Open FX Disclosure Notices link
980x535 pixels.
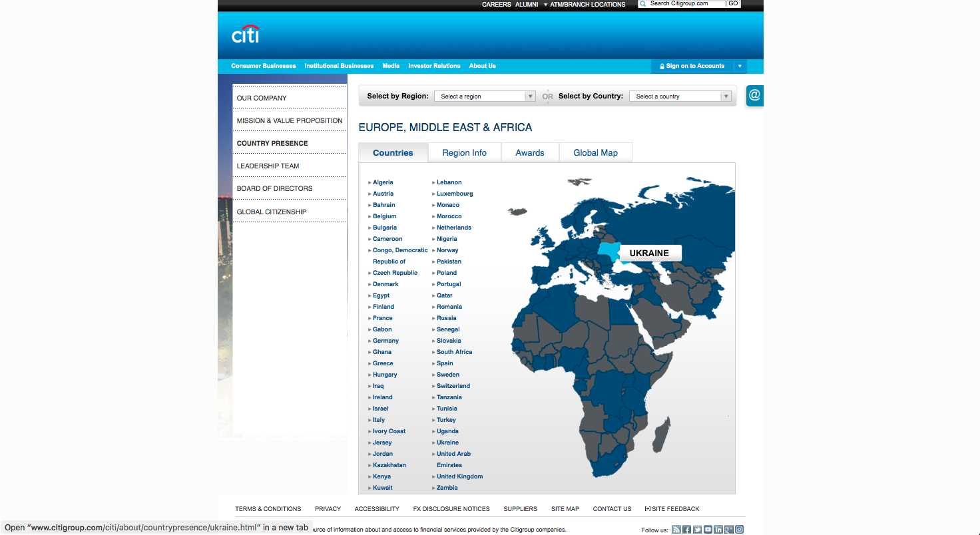pyautogui.click(x=451, y=509)
